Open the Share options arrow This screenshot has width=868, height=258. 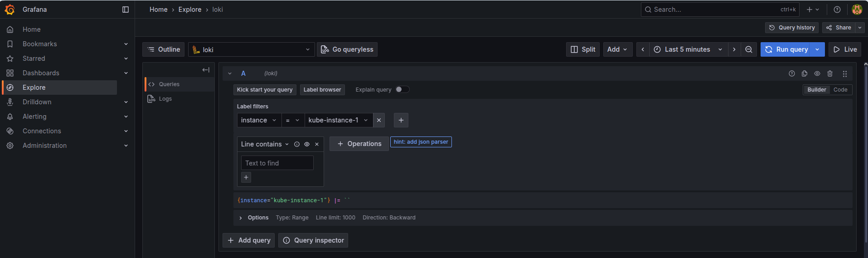tap(860, 28)
